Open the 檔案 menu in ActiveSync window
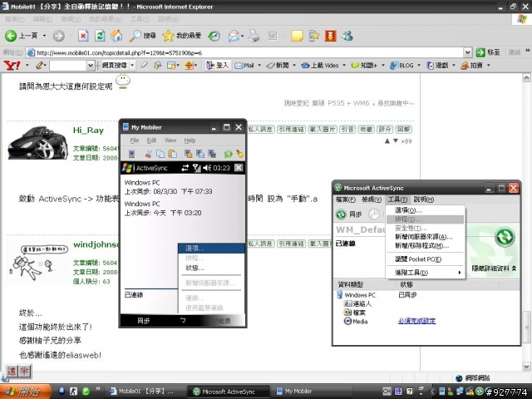This screenshot has width=532, height=399. click(x=346, y=199)
